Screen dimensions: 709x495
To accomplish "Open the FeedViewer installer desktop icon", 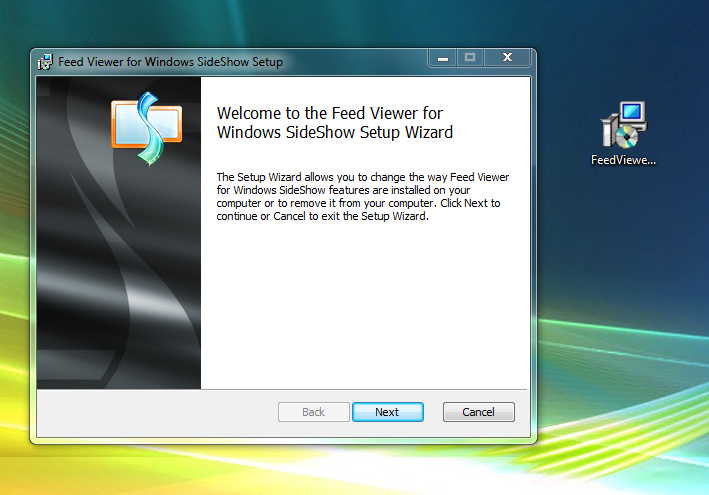I will click(x=624, y=125).
